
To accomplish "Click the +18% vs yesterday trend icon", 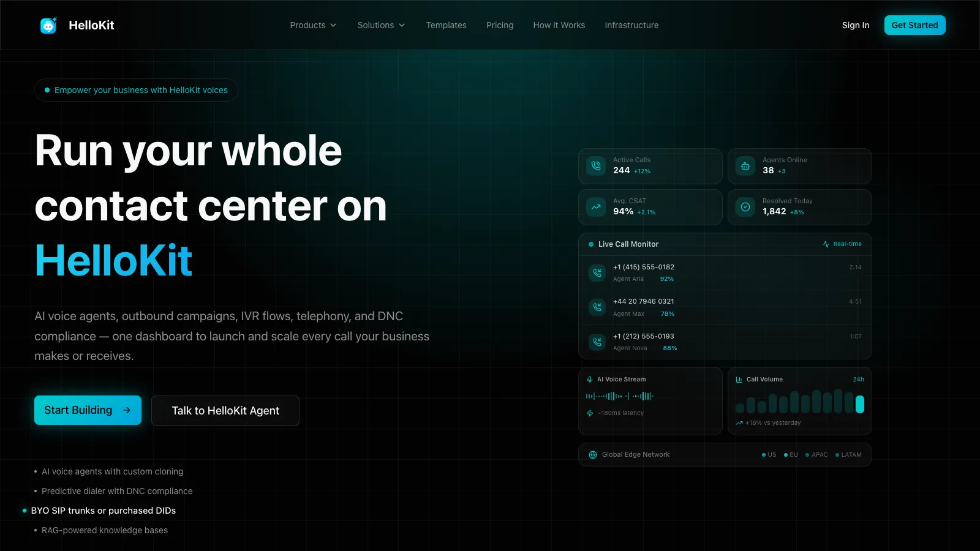I will [x=739, y=423].
